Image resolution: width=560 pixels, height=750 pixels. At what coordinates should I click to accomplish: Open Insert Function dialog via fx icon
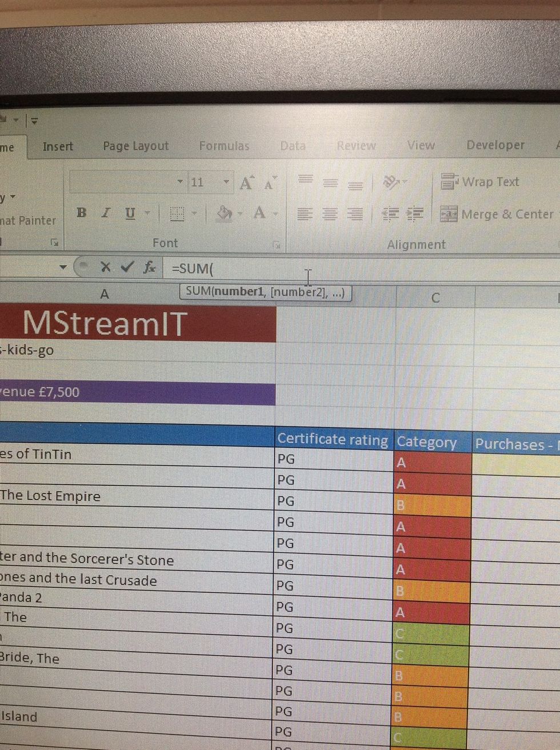click(x=149, y=267)
